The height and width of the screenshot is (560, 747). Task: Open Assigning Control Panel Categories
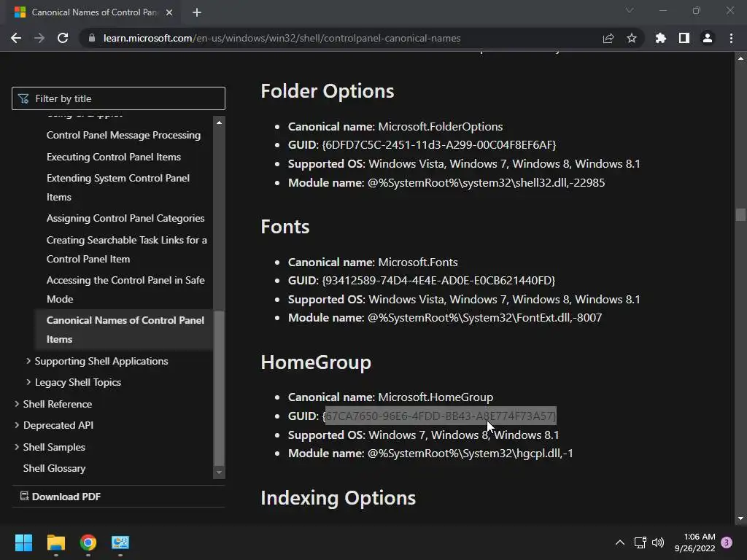click(125, 218)
